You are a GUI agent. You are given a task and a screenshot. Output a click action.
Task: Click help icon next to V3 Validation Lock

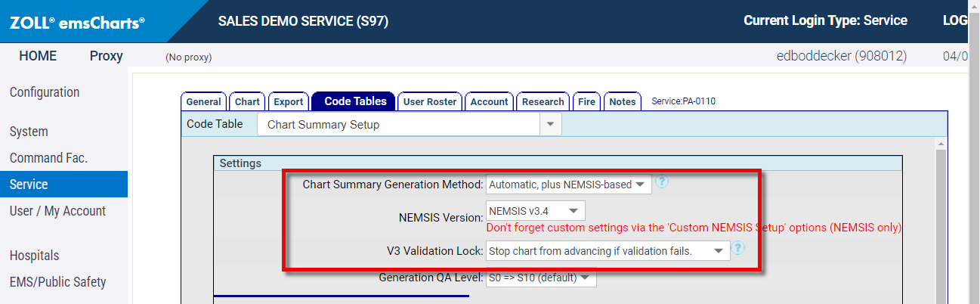tap(738, 248)
